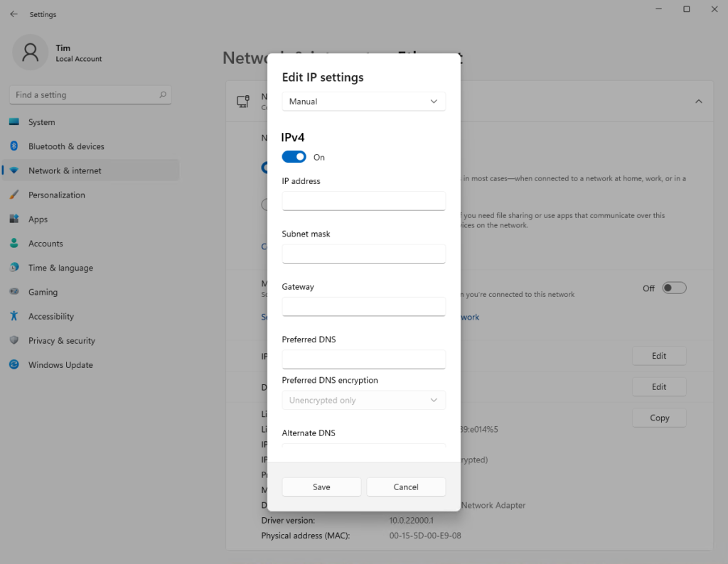The width and height of the screenshot is (728, 564).
Task: Click the Apps icon in sidebar
Action: pyautogui.click(x=14, y=219)
